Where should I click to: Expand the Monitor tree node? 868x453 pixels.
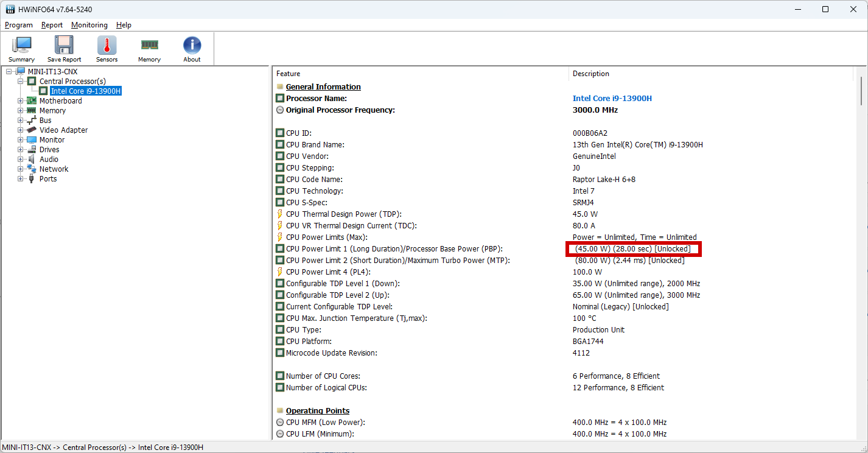[x=21, y=140]
